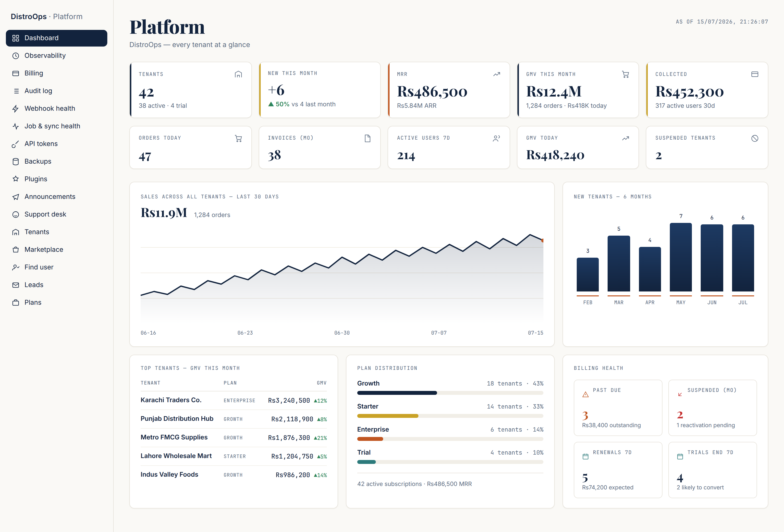Click the Plugins star icon
The image size is (784, 532).
pyautogui.click(x=15, y=179)
